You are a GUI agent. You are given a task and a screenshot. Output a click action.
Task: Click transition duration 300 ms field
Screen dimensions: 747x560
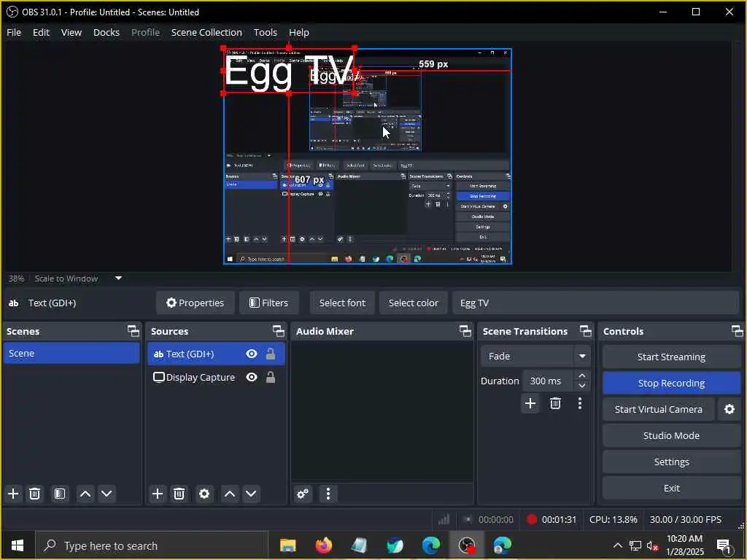pos(549,381)
